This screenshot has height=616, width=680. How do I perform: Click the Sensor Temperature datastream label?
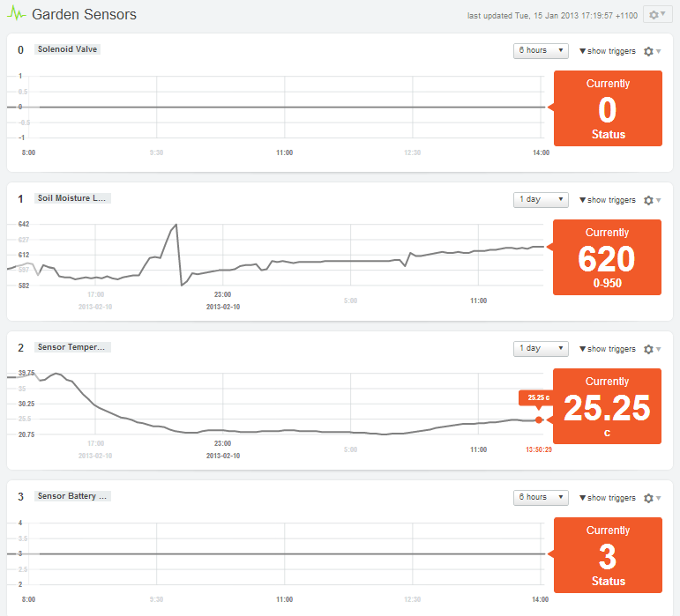[x=72, y=347]
